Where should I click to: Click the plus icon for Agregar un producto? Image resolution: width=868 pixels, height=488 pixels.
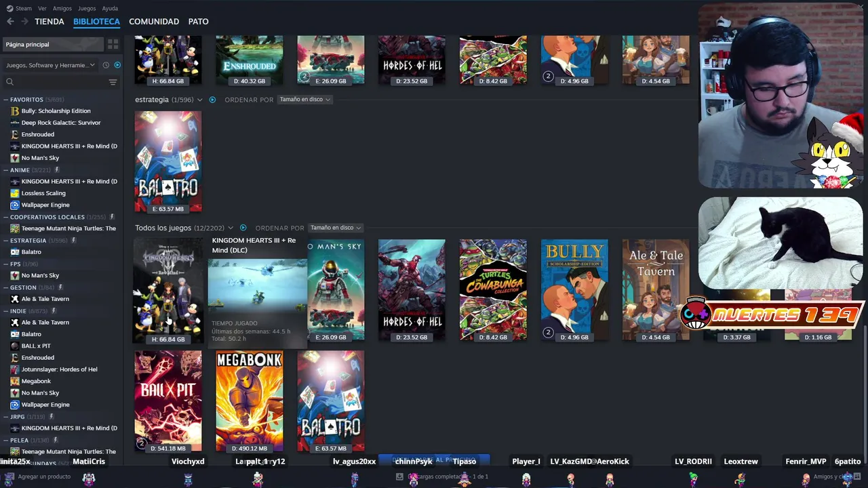coord(9,476)
